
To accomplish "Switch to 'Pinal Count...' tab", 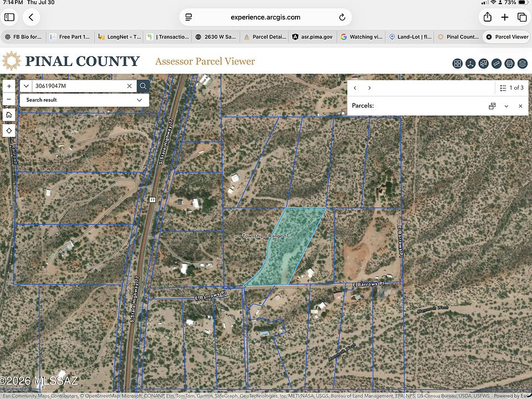I will point(458,37).
